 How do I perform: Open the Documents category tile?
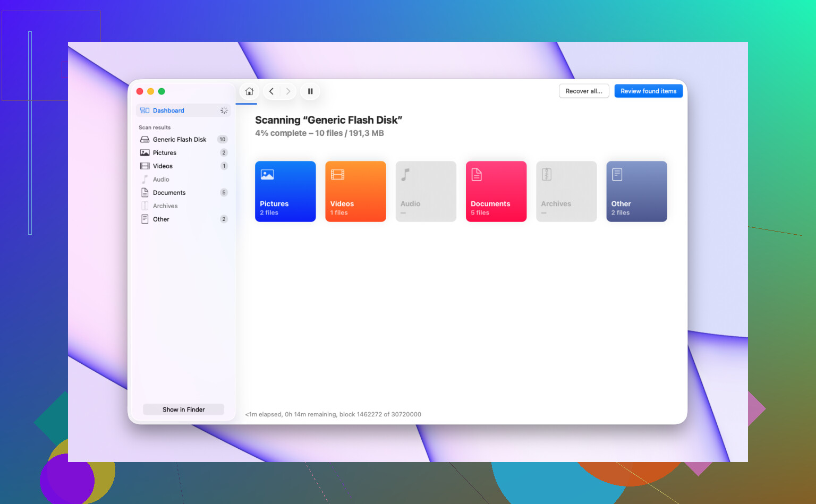click(x=496, y=191)
